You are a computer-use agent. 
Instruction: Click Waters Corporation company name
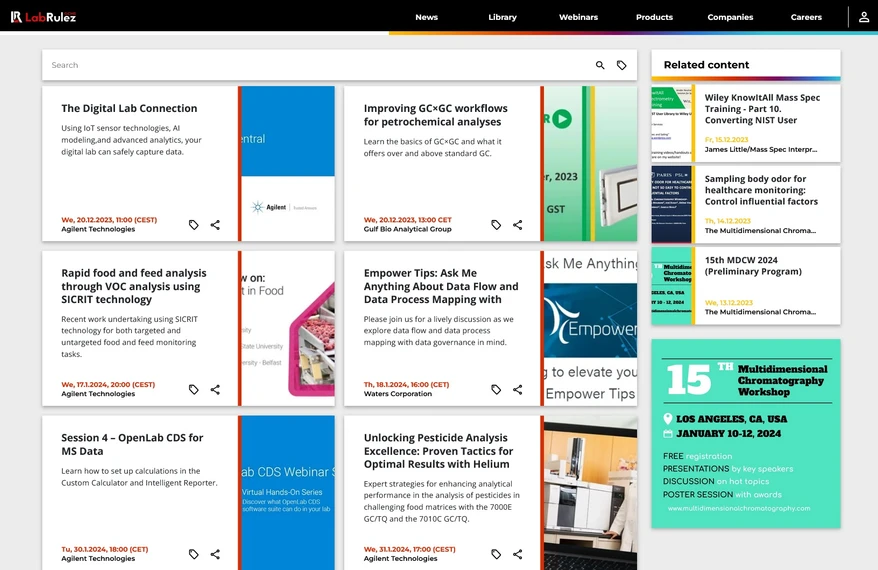(398, 394)
